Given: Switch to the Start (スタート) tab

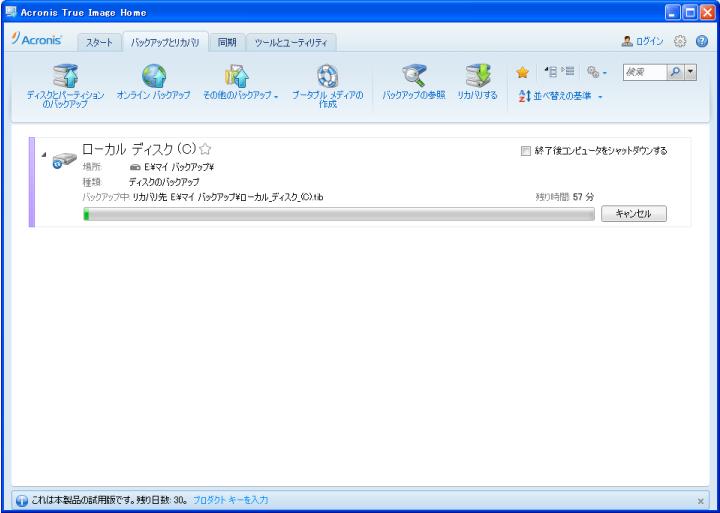Looking at the screenshot, I should [x=99, y=43].
